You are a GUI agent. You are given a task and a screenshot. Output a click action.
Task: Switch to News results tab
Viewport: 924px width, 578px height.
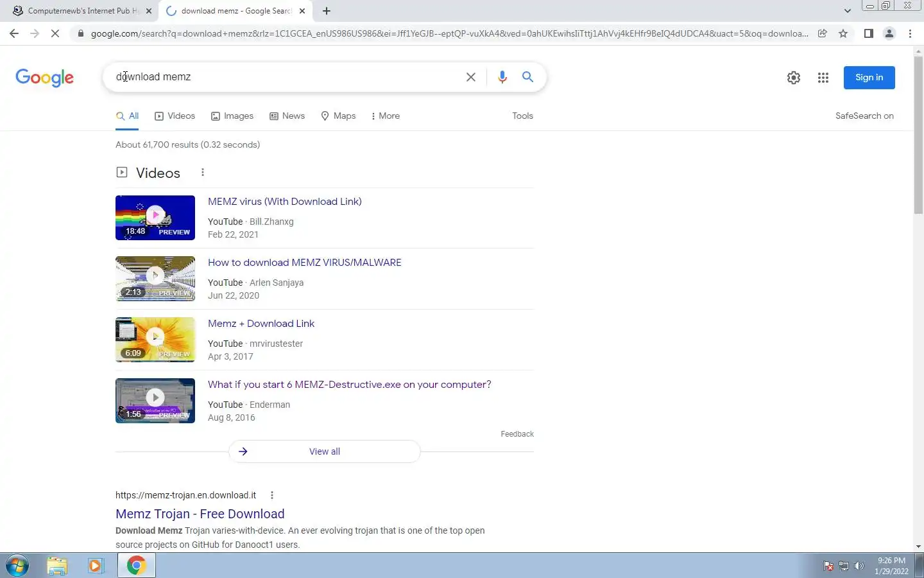[x=287, y=116]
